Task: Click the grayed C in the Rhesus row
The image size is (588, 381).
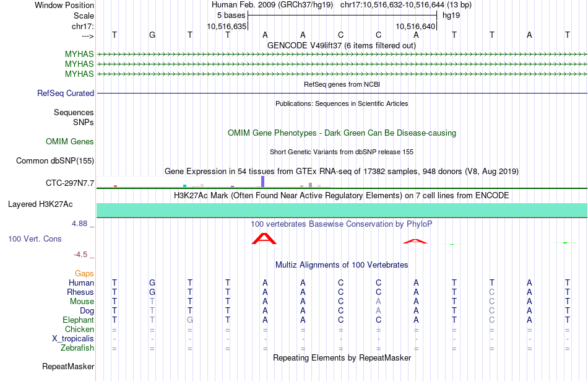Action: (x=491, y=292)
